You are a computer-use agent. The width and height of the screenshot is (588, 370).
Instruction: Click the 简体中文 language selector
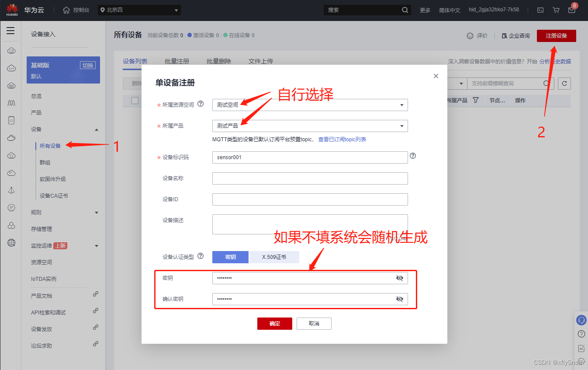[450, 10]
